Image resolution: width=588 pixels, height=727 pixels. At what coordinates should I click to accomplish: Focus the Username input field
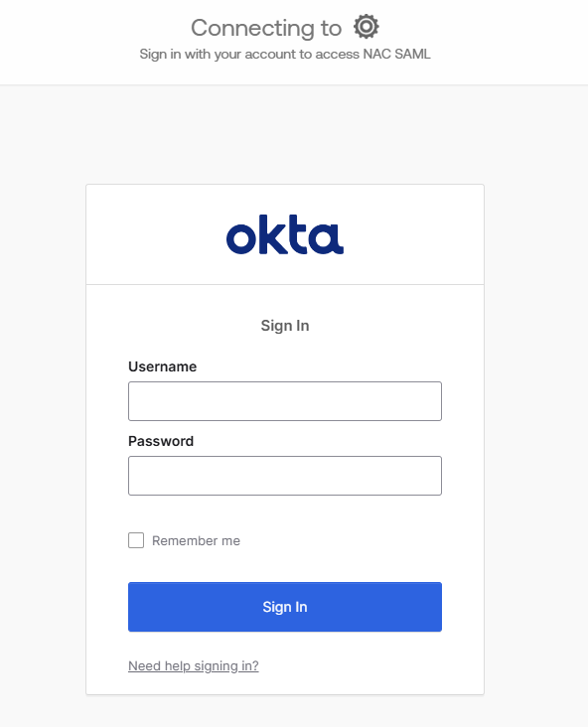point(285,401)
